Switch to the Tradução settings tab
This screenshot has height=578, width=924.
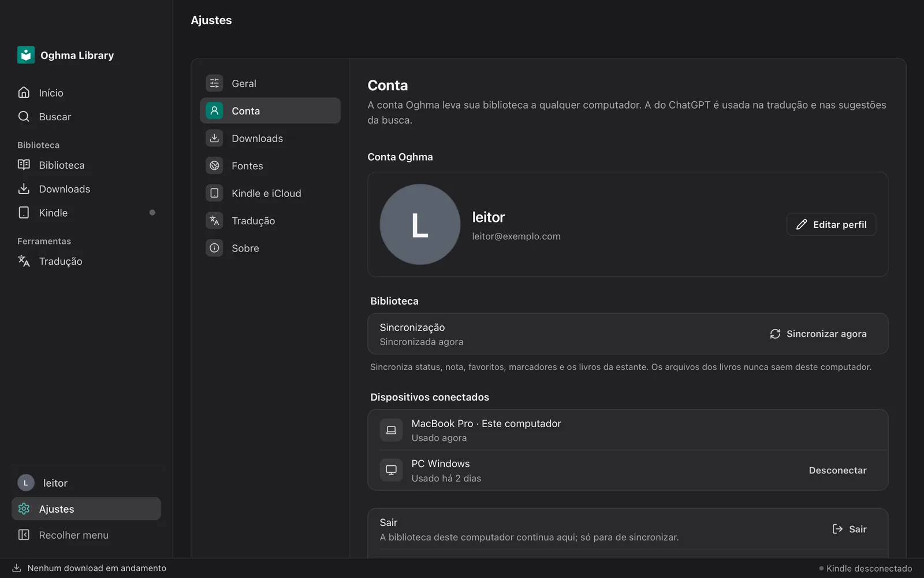click(x=270, y=220)
